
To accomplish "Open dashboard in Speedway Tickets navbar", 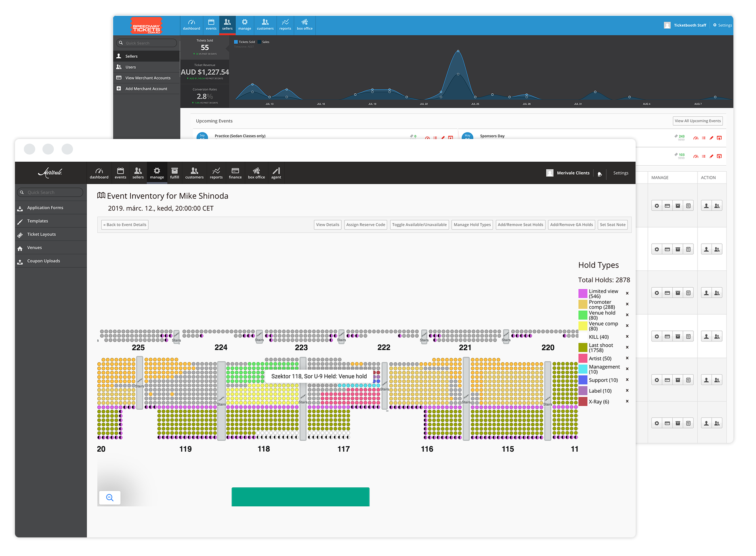I will pos(191,25).
